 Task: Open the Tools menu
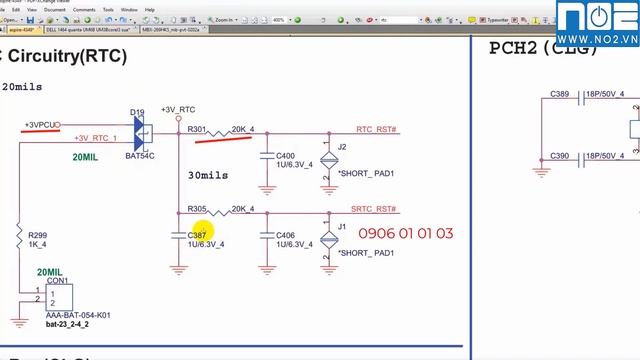tap(108, 9)
